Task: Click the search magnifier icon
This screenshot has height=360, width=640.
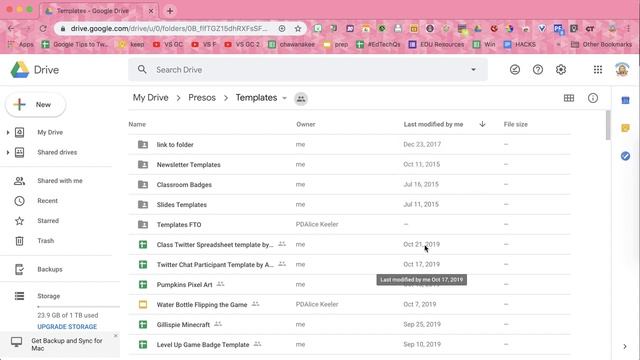Action: point(142,69)
